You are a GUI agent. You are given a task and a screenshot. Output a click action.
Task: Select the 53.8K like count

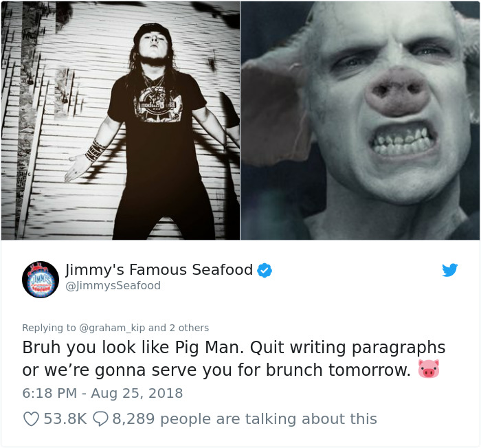(65, 419)
